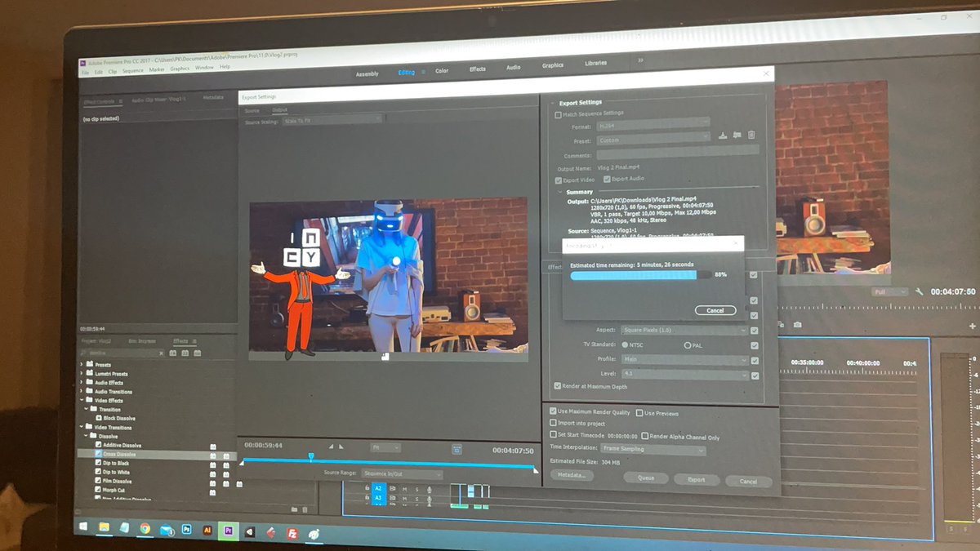Toggle Render at Maximum Depth
The width and height of the screenshot is (980, 551).
click(557, 386)
